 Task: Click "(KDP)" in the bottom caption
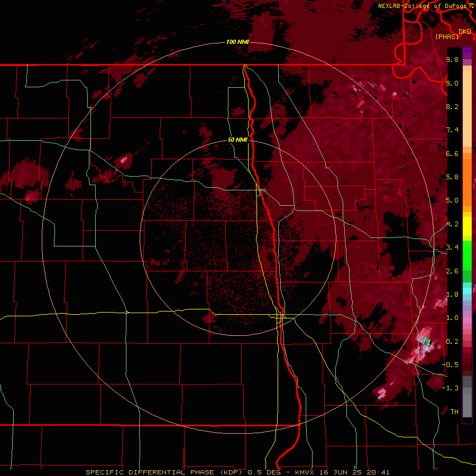231,472
